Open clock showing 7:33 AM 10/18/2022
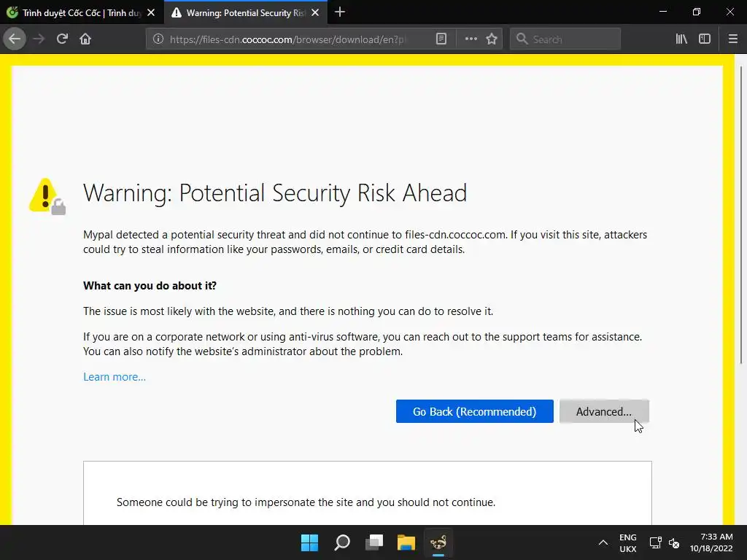 tap(711, 542)
